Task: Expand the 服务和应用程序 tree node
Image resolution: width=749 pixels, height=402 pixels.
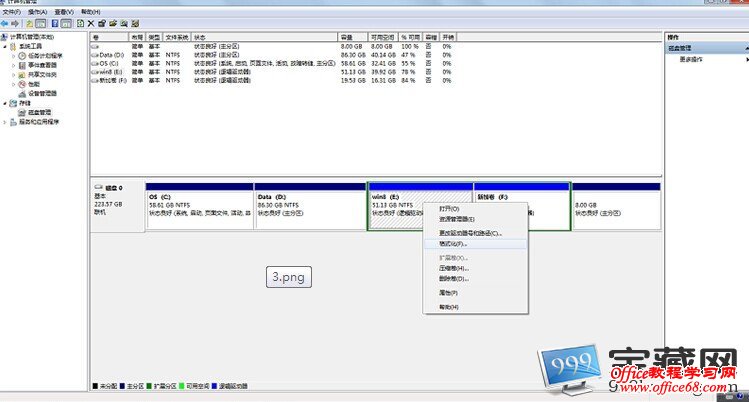Action: point(5,122)
